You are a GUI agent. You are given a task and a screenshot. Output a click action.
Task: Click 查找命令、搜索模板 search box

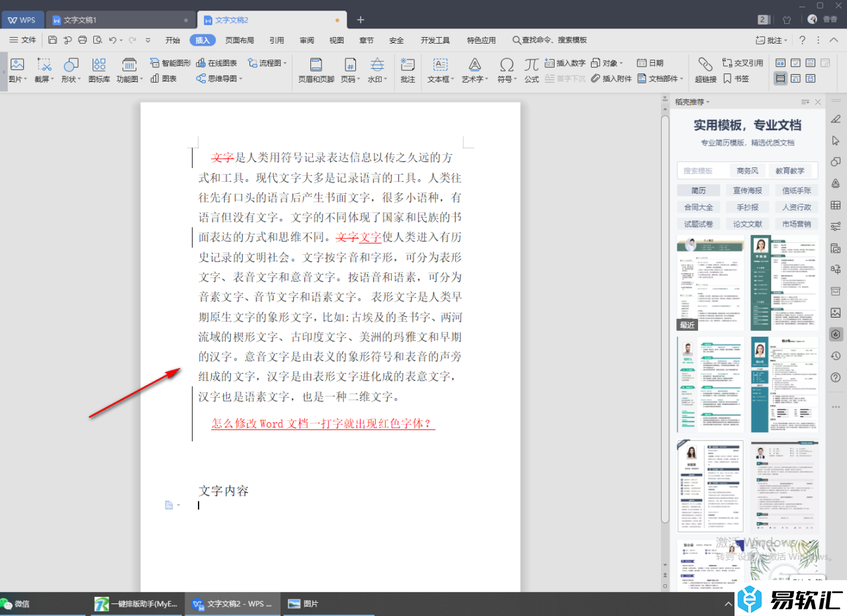tap(549, 40)
